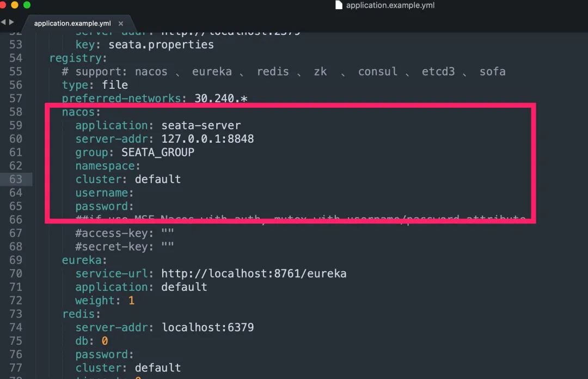588x379 pixels.
Task: Click the nacos: key on line 58
Action: (x=81, y=112)
